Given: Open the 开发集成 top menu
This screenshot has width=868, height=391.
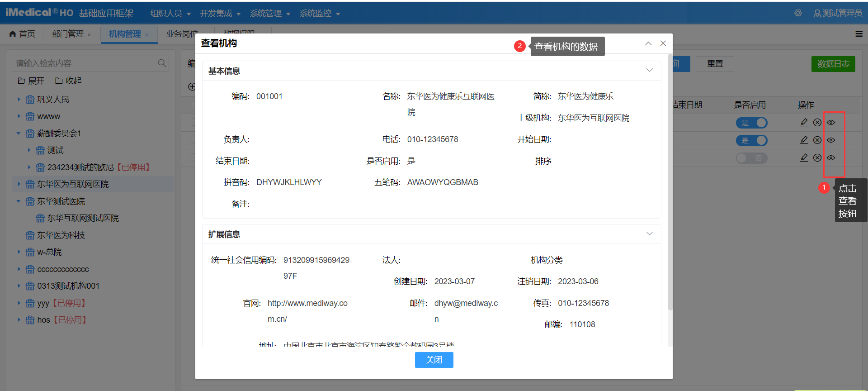Looking at the screenshot, I should point(220,14).
